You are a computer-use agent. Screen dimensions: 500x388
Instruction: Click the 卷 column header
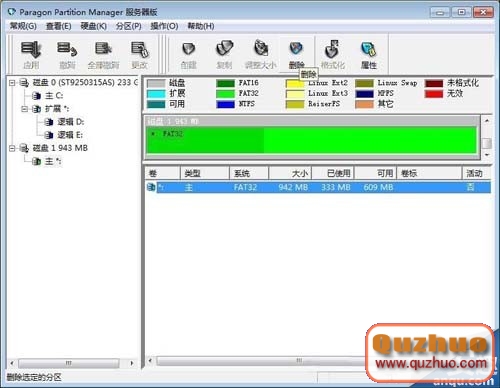coord(163,173)
